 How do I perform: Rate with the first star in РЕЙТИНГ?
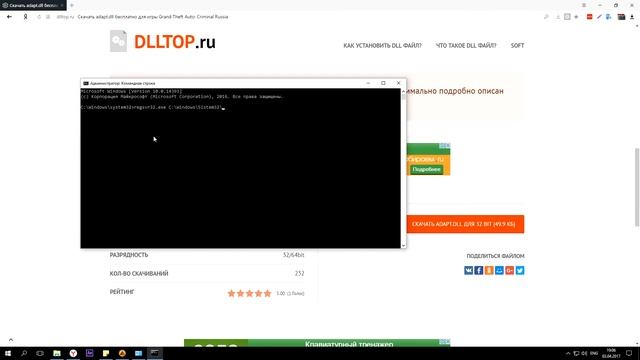click(x=231, y=293)
